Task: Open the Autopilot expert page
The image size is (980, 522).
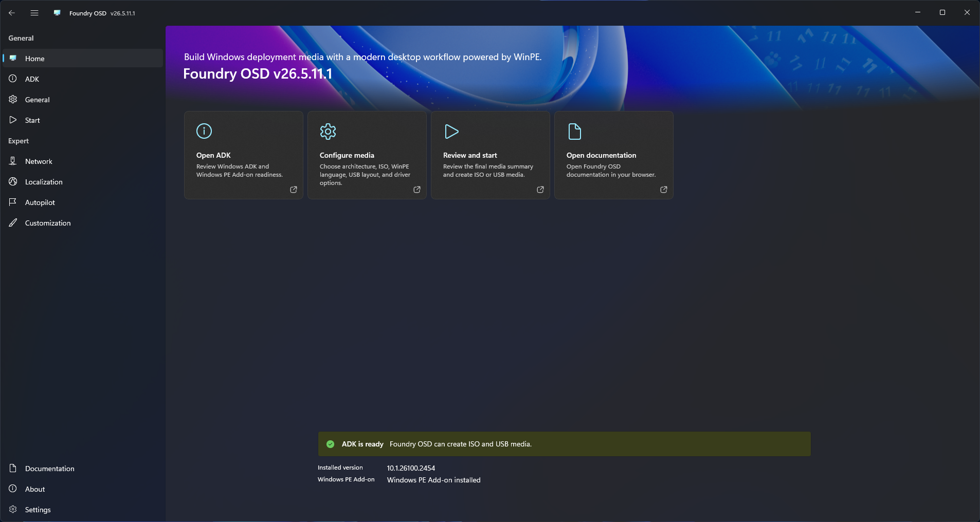Action: point(83,202)
